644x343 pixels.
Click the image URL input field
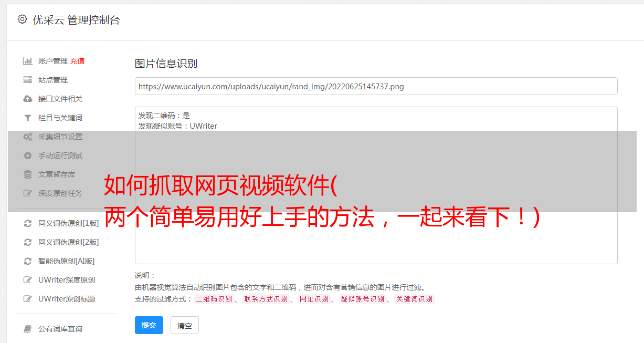click(x=376, y=86)
